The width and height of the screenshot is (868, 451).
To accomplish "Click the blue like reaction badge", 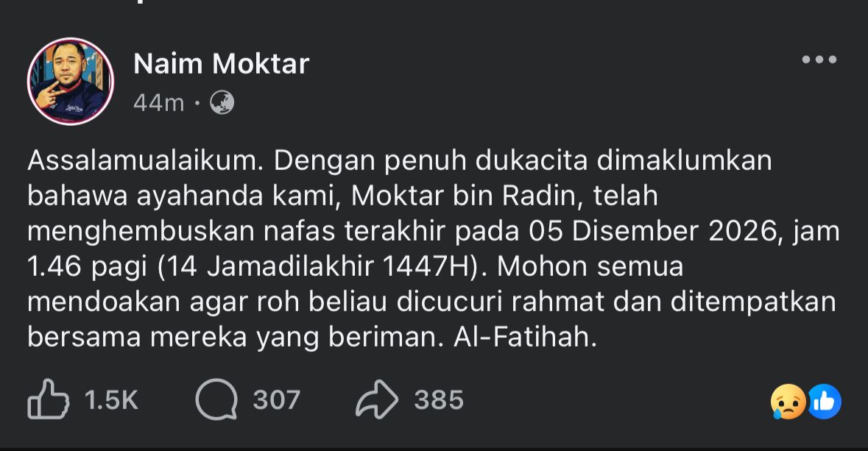I will [x=824, y=402].
